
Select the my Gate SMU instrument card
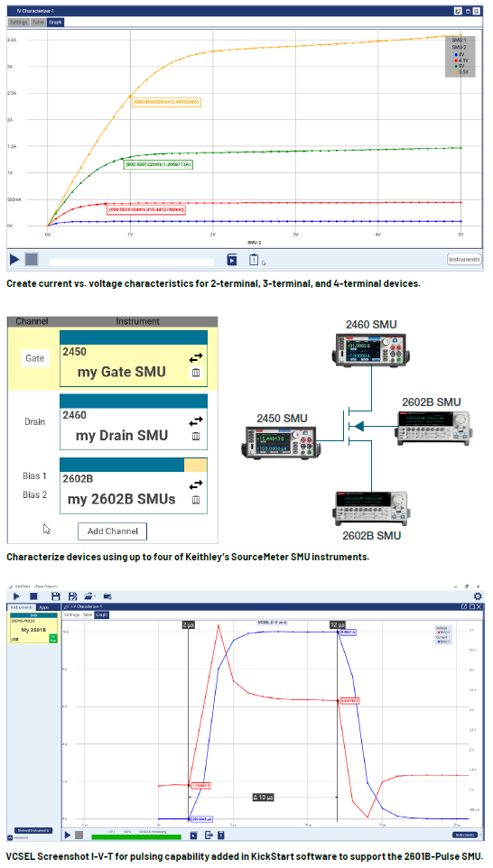134,359
